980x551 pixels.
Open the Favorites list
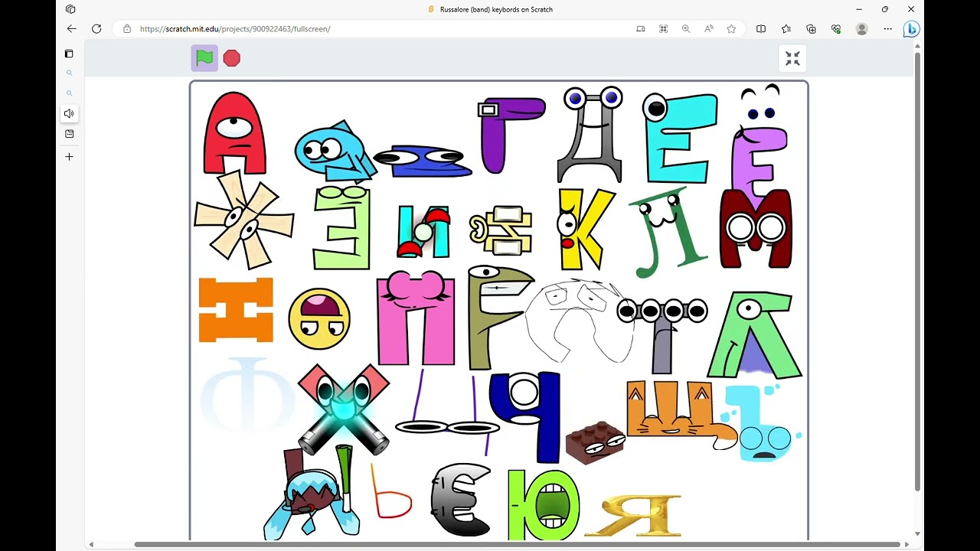tap(786, 29)
